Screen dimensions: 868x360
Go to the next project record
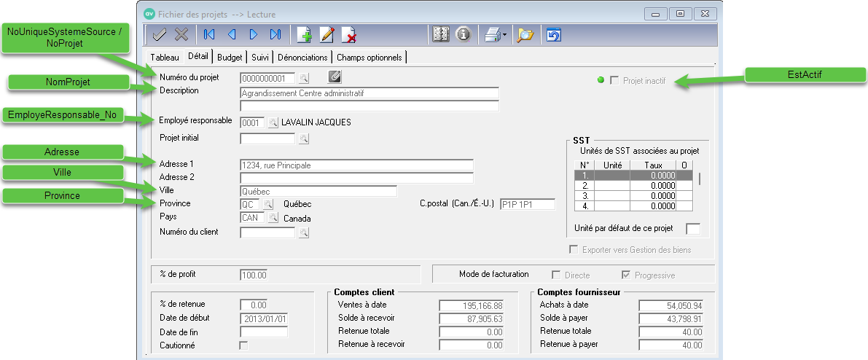(x=254, y=34)
